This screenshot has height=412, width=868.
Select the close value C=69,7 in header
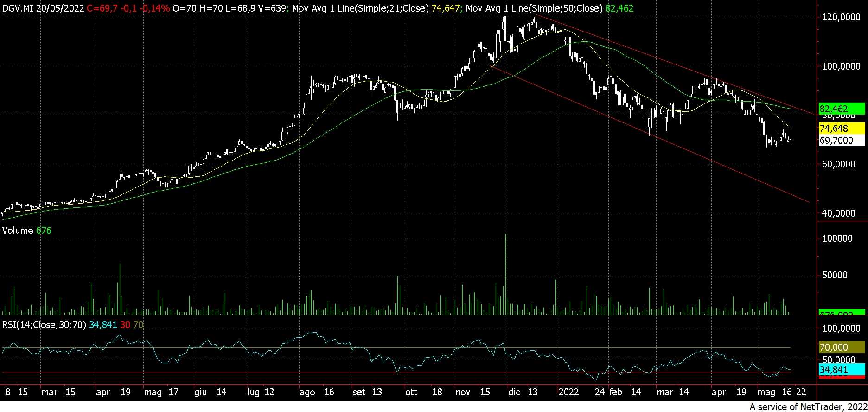pyautogui.click(x=103, y=8)
